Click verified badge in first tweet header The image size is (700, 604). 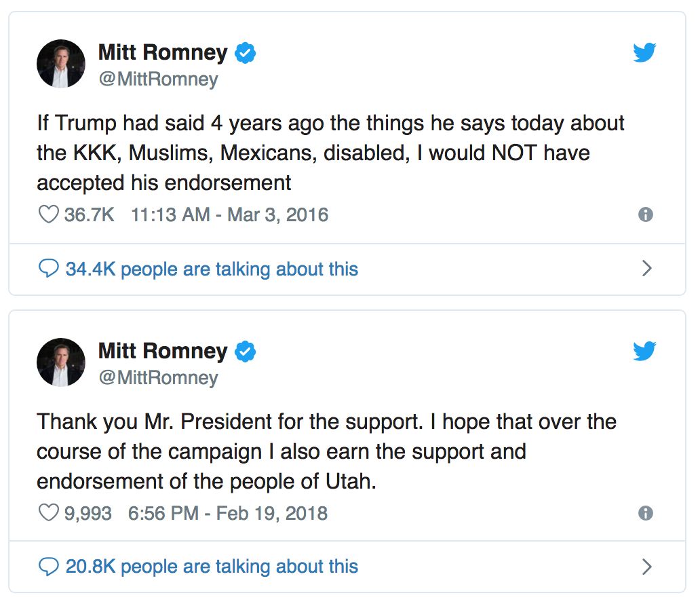tap(245, 53)
